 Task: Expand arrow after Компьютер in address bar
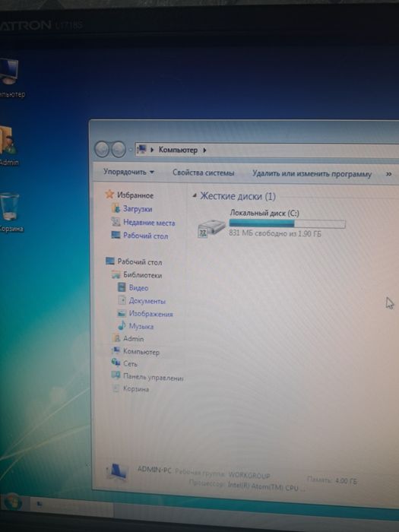(x=204, y=150)
